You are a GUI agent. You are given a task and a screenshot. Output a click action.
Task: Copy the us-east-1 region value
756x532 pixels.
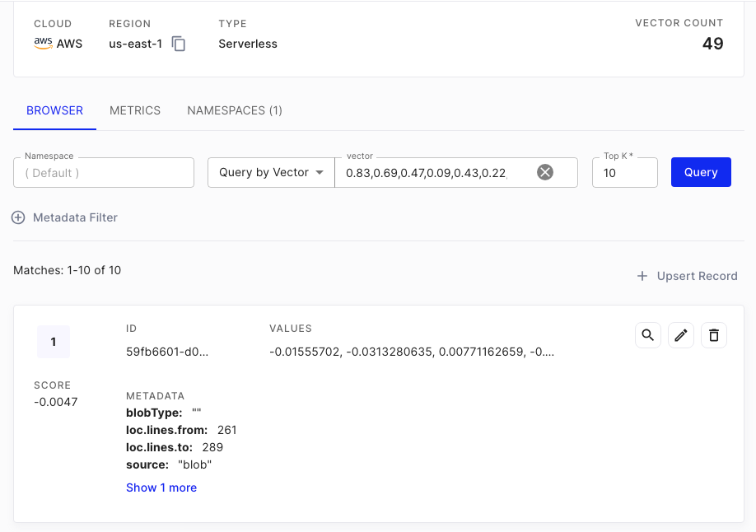tap(179, 44)
